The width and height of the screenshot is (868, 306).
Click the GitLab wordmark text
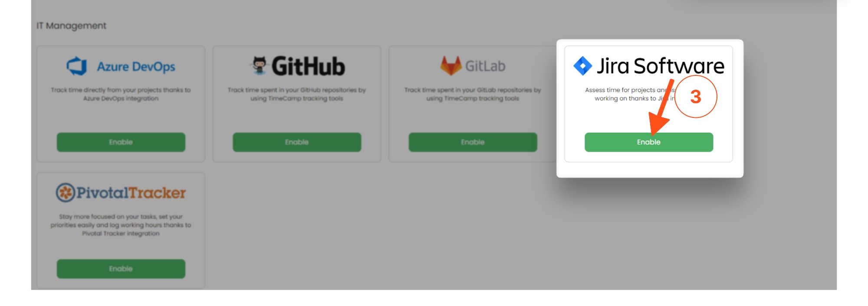coord(485,66)
